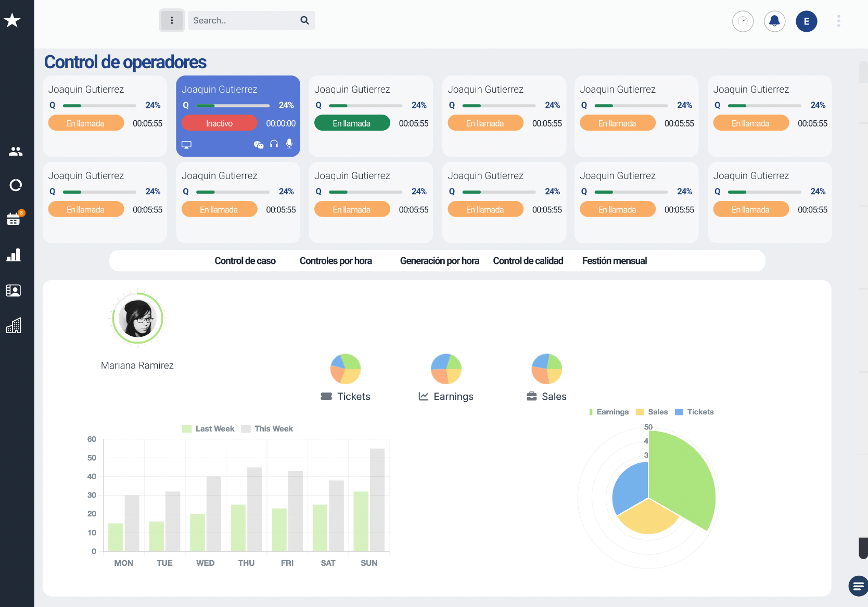Click the microphone icon on the selected operator card
The width and height of the screenshot is (868, 607).
pos(289,144)
